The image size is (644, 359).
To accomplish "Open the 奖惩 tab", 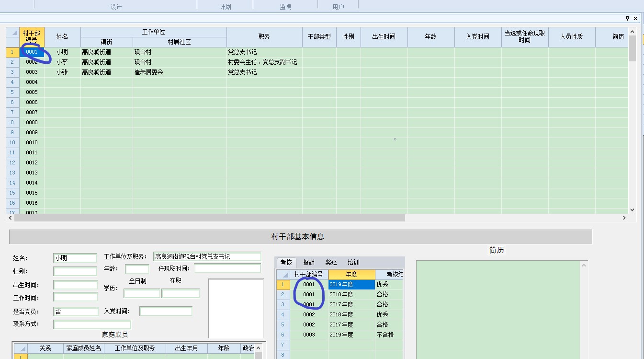I will coord(331,262).
